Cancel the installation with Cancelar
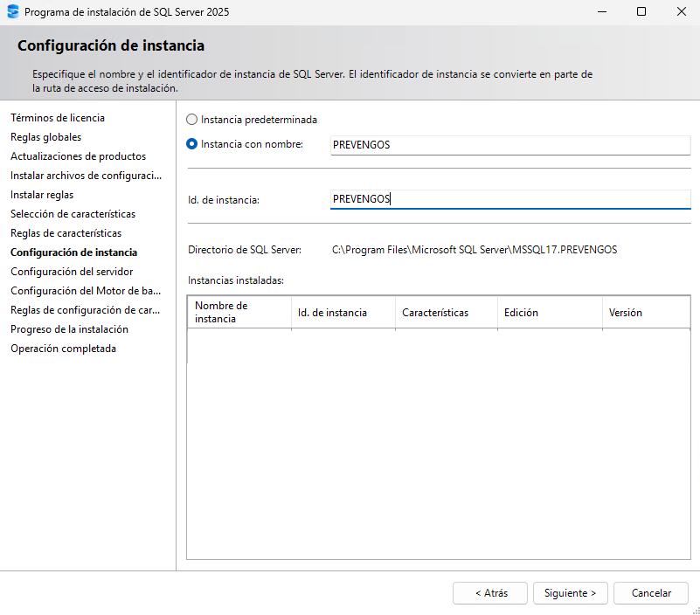Viewport: 700px width, 615px height. [x=651, y=593]
